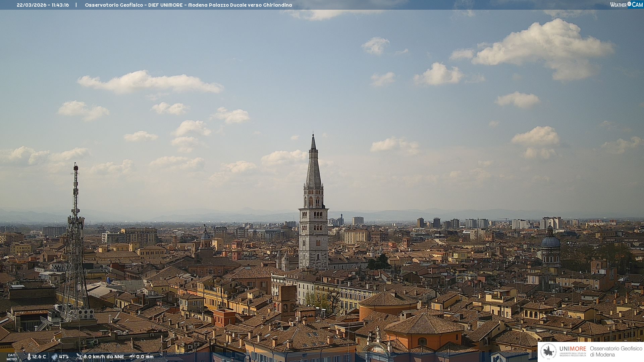This screenshot has height=362, width=644.
Task: Click the gray church dome on right
Action: point(550,242)
